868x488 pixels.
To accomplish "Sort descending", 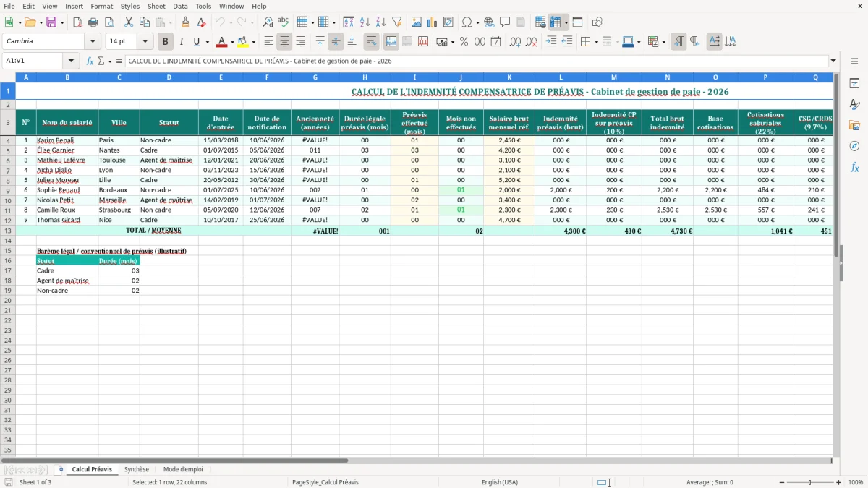I will (x=380, y=22).
